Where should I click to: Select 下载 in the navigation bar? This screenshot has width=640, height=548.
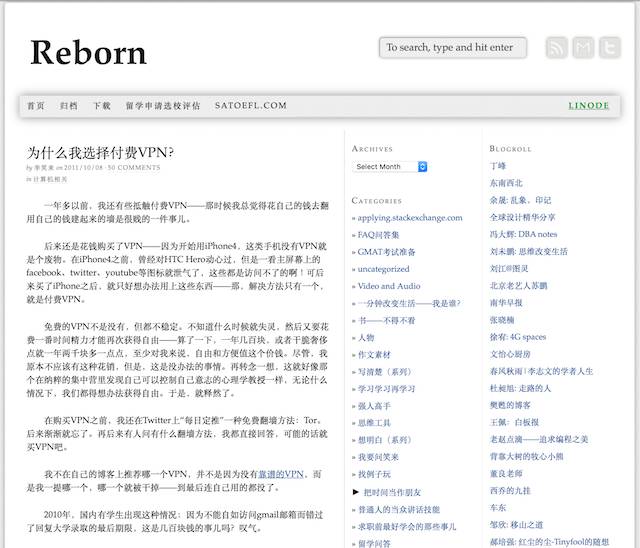[101, 105]
